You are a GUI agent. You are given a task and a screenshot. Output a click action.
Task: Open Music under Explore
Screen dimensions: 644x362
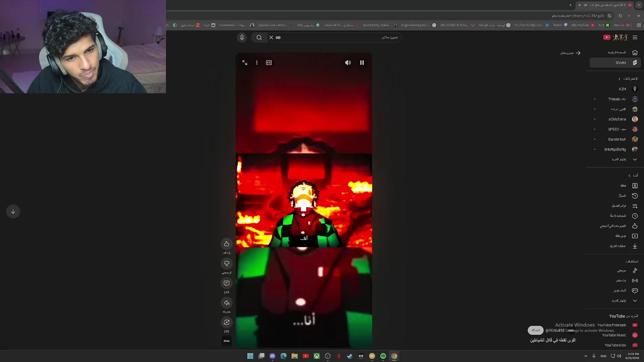click(616, 270)
